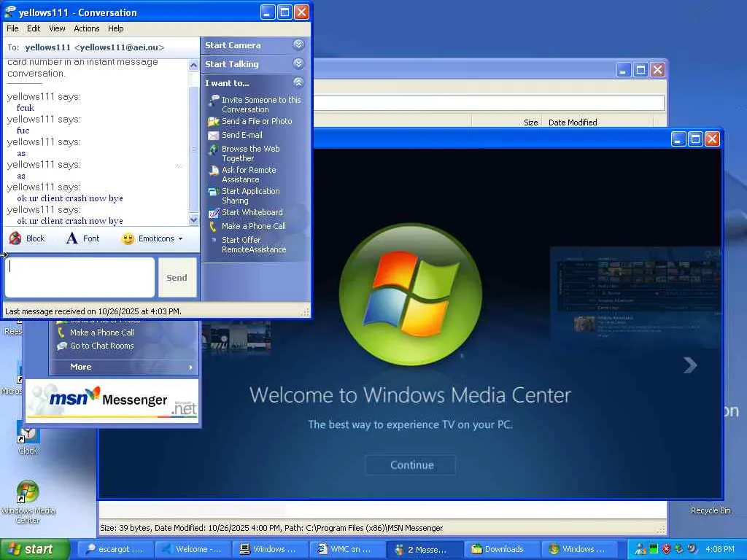Click Continue in Windows Media Center
Image resolution: width=747 pixels, height=560 pixels.
(x=411, y=464)
